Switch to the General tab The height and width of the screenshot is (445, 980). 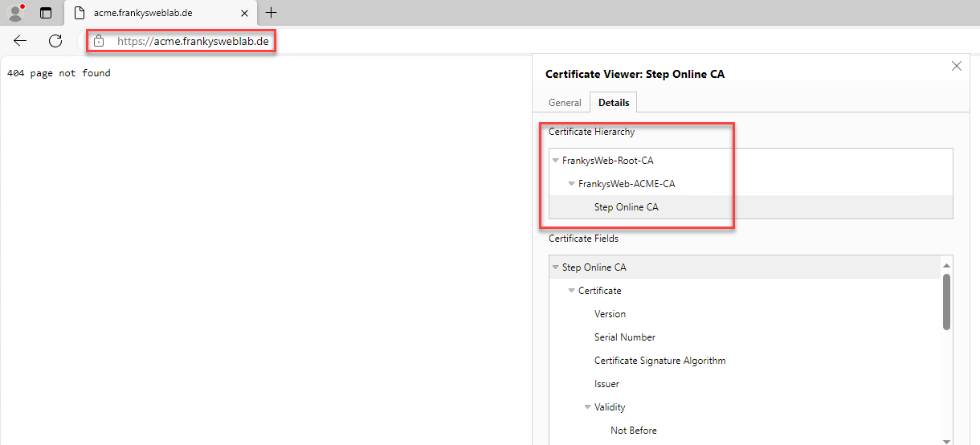point(565,103)
